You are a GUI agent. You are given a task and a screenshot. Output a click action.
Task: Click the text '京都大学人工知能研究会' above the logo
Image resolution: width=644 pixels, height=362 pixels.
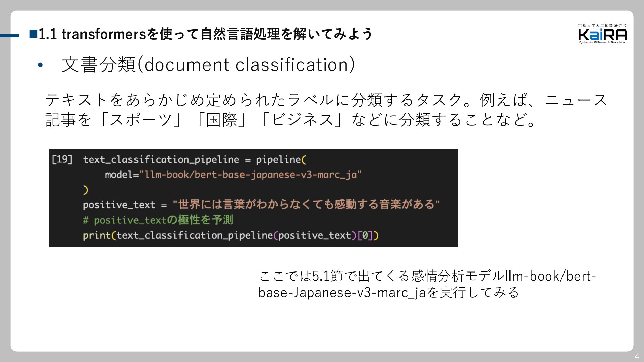pos(602,26)
